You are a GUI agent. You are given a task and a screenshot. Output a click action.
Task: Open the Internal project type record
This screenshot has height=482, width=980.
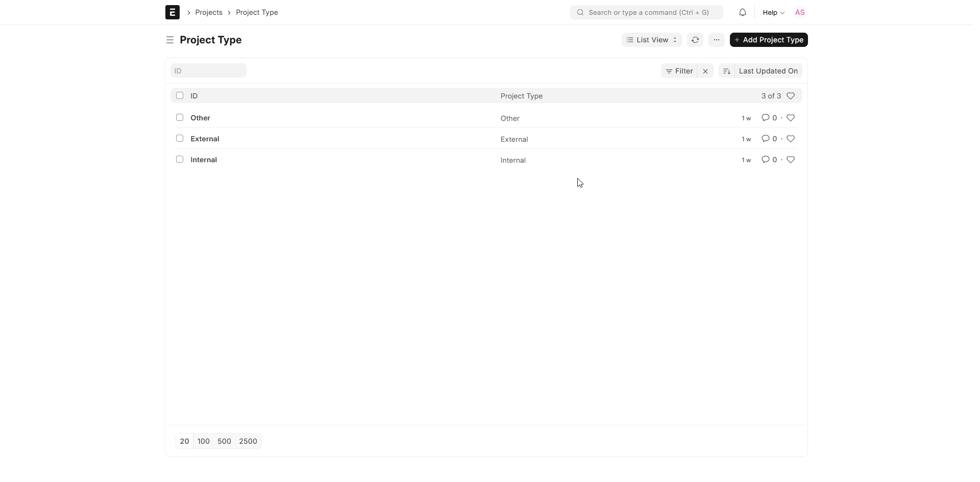coord(204,160)
